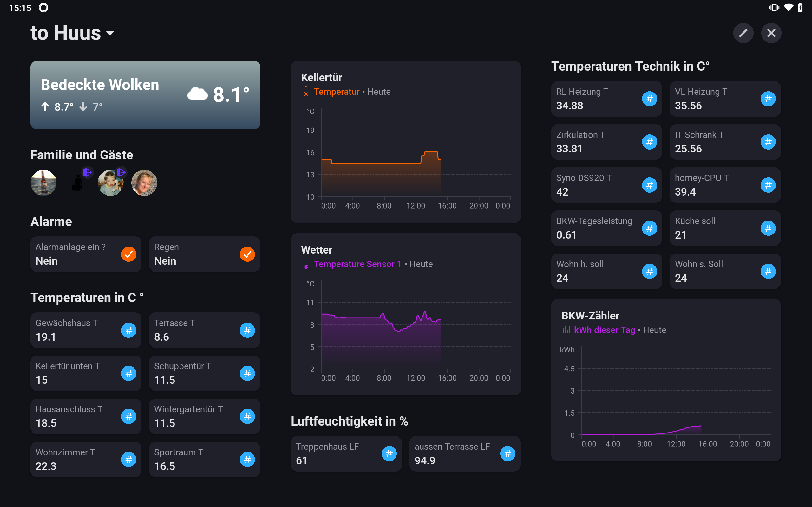Screen dimensions: 812x507
Task: Click the hash icon on Sportraum T
Action: coord(247,459)
